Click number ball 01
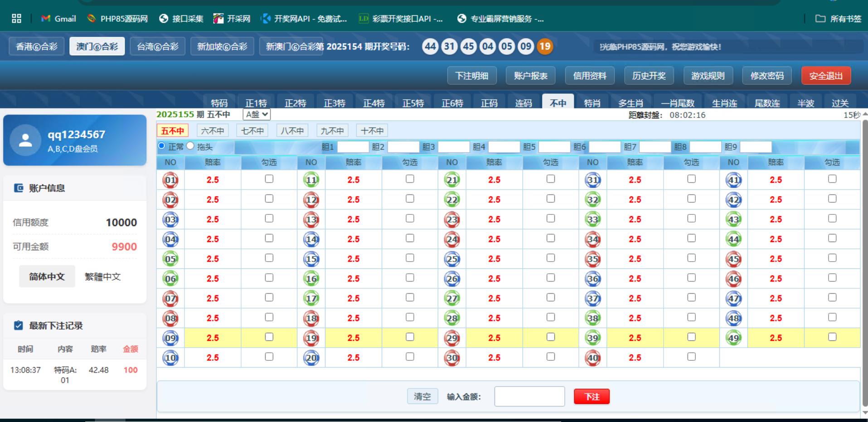The image size is (868, 422). pos(170,180)
